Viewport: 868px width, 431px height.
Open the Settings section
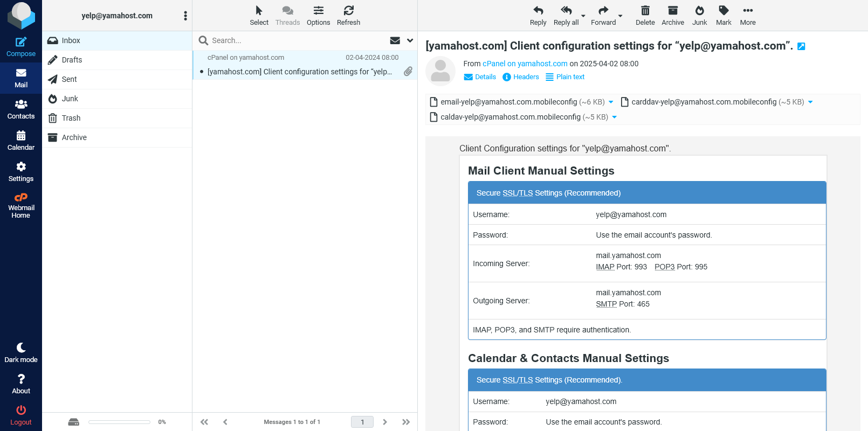tap(21, 172)
